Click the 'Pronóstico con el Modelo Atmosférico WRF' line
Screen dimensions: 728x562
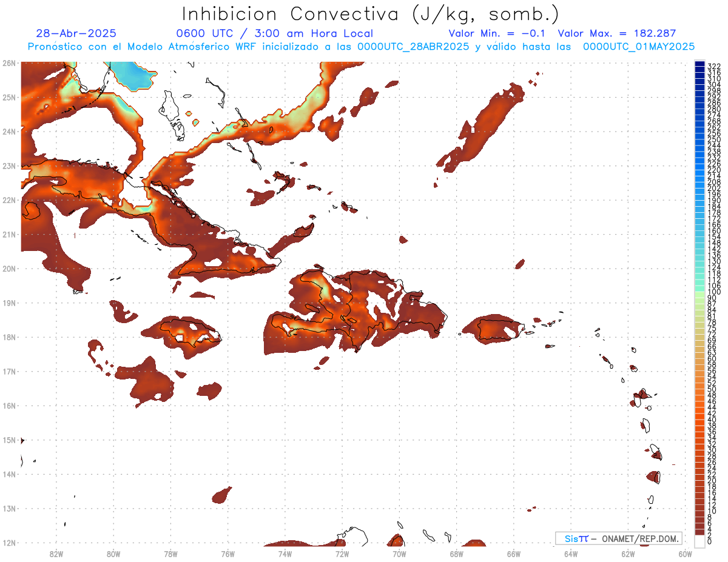point(362,46)
